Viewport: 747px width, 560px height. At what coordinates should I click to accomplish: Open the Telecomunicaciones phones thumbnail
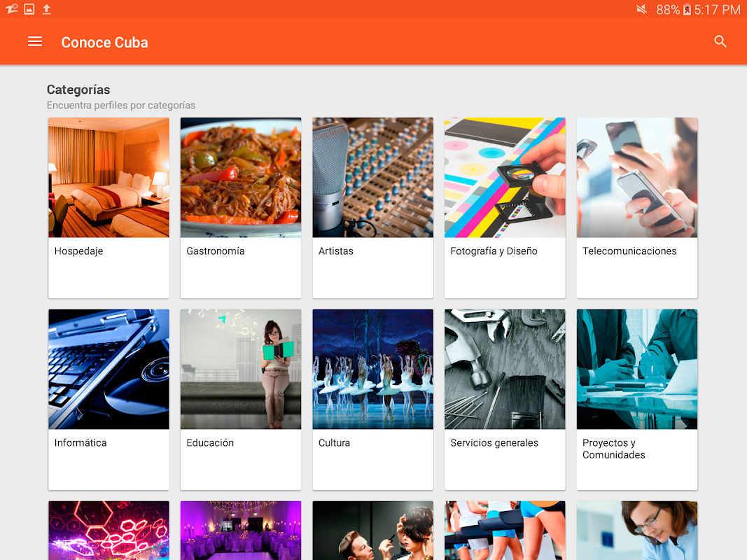(637, 178)
